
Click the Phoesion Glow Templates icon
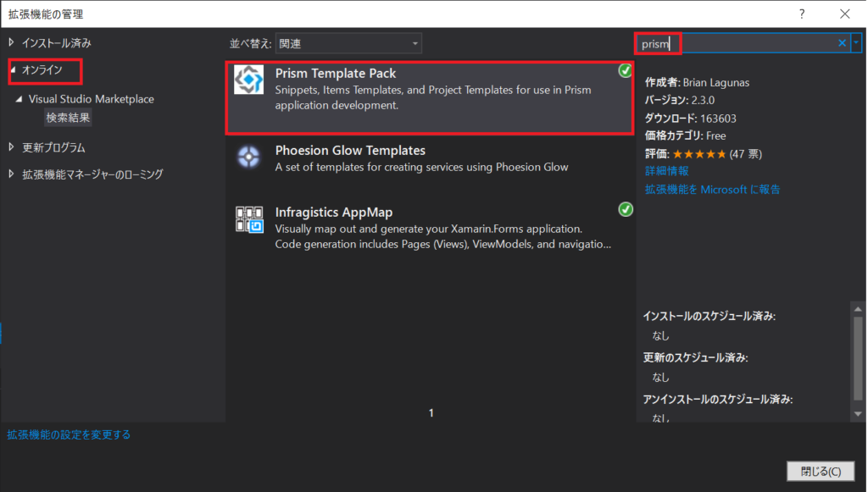point(248,157)
